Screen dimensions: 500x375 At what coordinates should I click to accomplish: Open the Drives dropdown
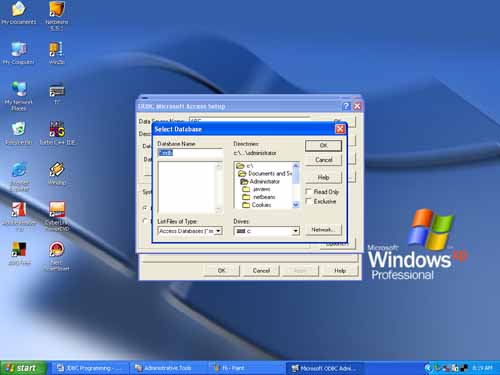pyautogui.click(x=295, y=231)
